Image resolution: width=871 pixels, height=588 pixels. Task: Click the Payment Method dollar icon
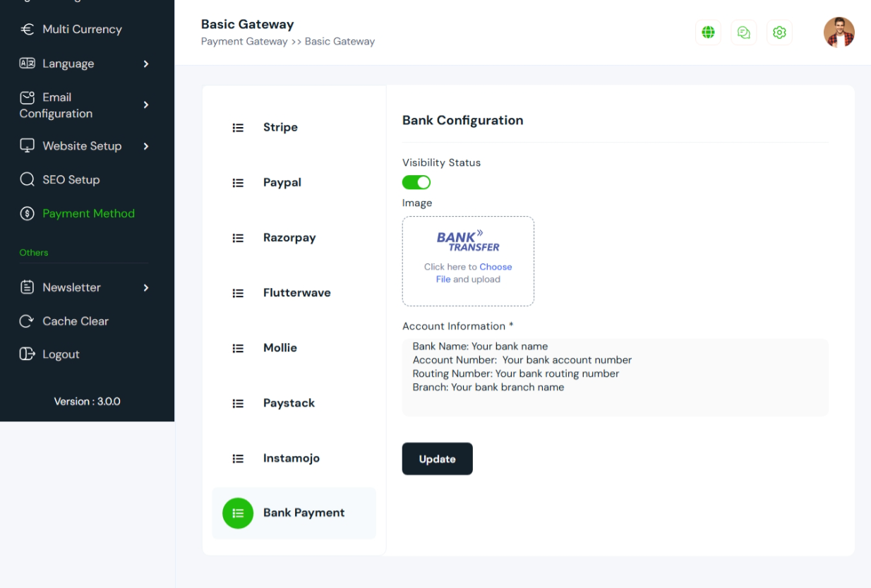pos(27,213)
